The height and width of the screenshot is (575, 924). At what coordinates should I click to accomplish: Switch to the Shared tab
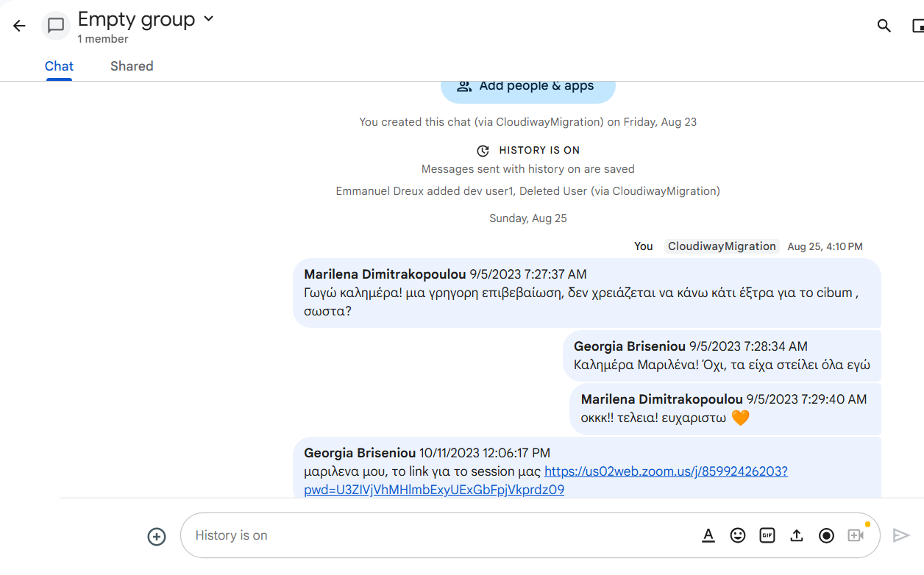[132, 66]
